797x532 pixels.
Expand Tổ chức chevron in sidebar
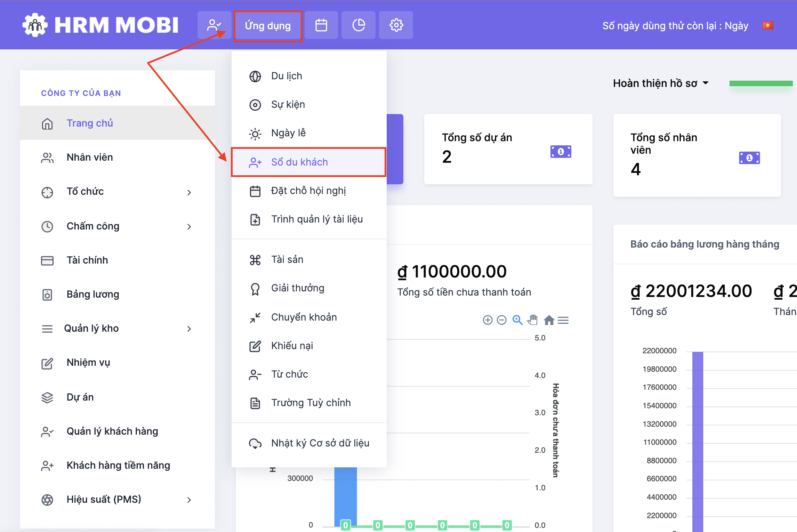pos(189,192)
